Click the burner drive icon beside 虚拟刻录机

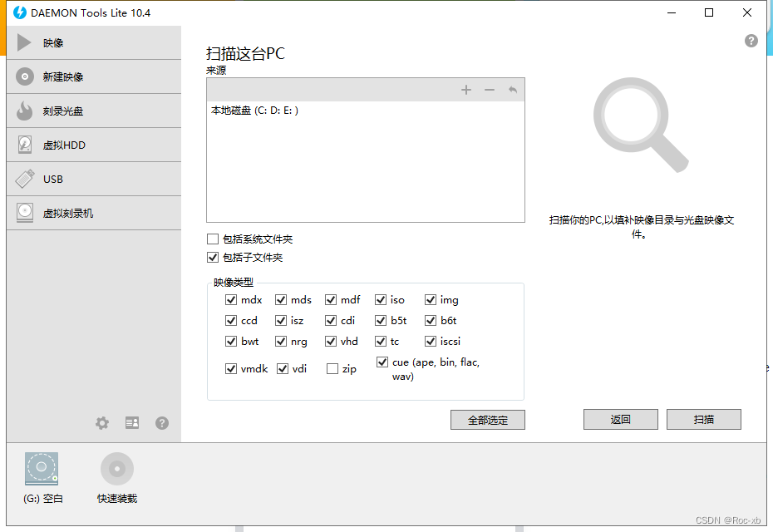point(25,213)
